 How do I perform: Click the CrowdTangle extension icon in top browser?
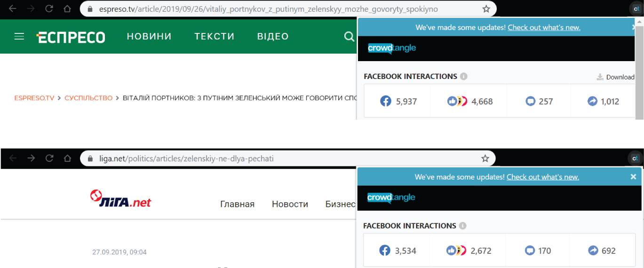click(x=636, y=9)
